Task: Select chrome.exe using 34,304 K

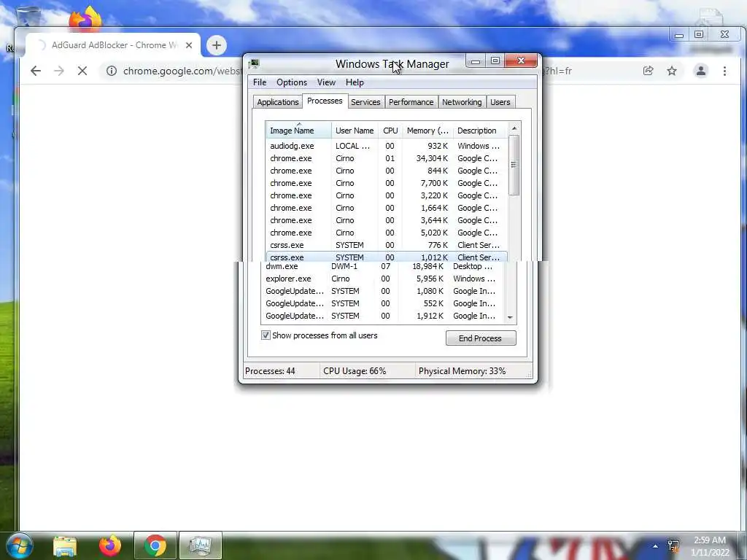Action: pyautogui.click(x=387, y=158)
